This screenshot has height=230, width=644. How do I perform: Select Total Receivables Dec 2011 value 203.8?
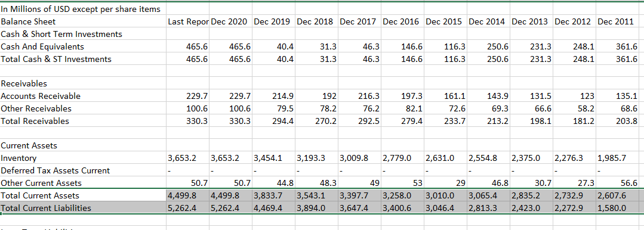[x=618, y=121]
